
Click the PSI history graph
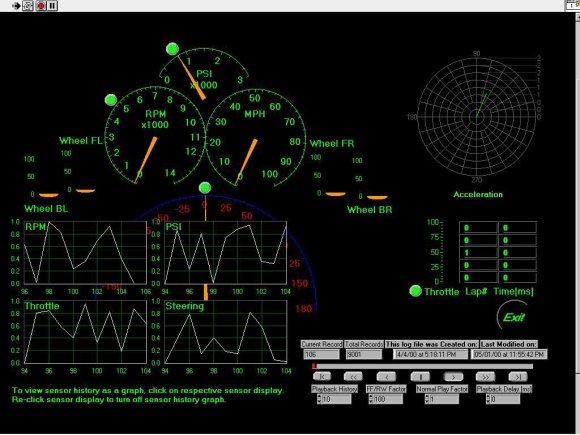tap(225, 253)
